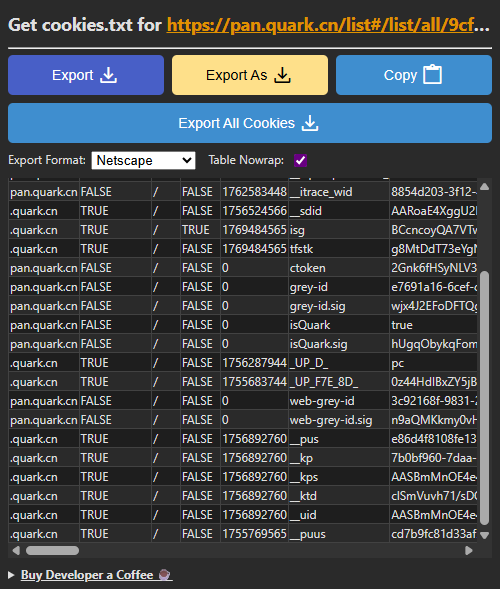Click the expiry value 1756287944
Image resolution: width=500 pixels, height=589 pixels.
coord(254,363)
